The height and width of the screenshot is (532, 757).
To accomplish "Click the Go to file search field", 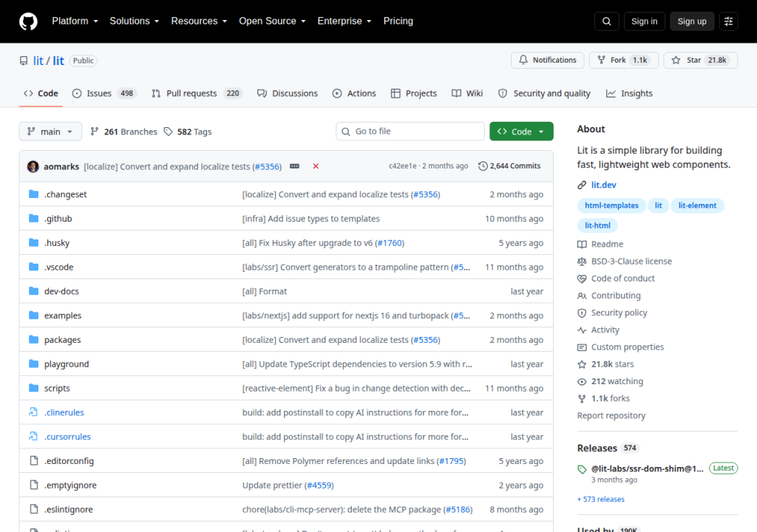I will 410,132.
